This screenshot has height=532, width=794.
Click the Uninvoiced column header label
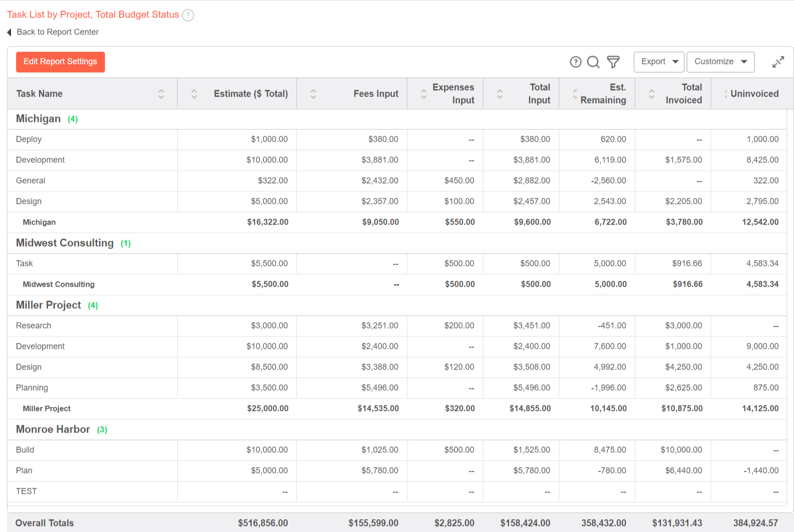(x=754, y=94)
